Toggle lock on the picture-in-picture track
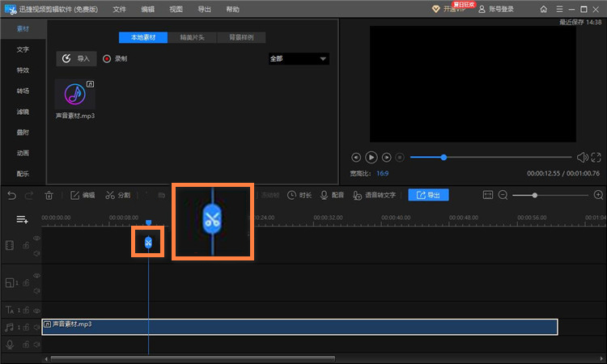Screen dimensions: 607x364 tap(26, 283)
